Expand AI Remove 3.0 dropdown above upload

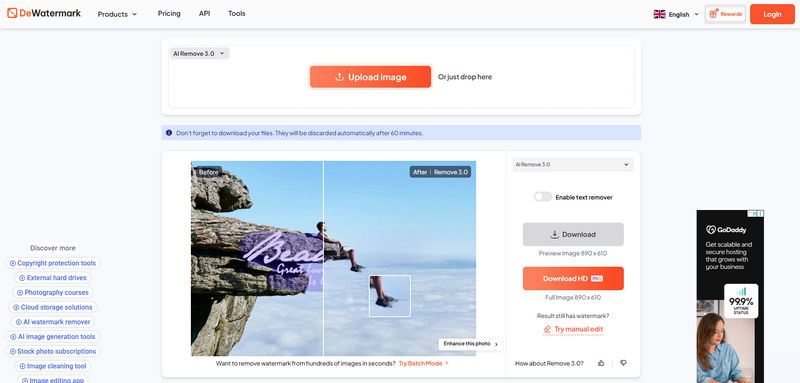click(199, 53)
